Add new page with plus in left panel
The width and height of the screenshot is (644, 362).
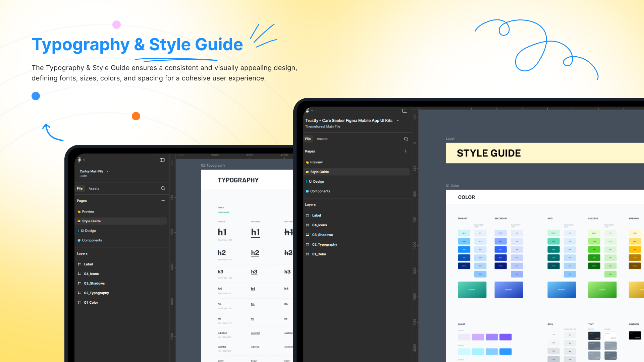pos(163,201)
